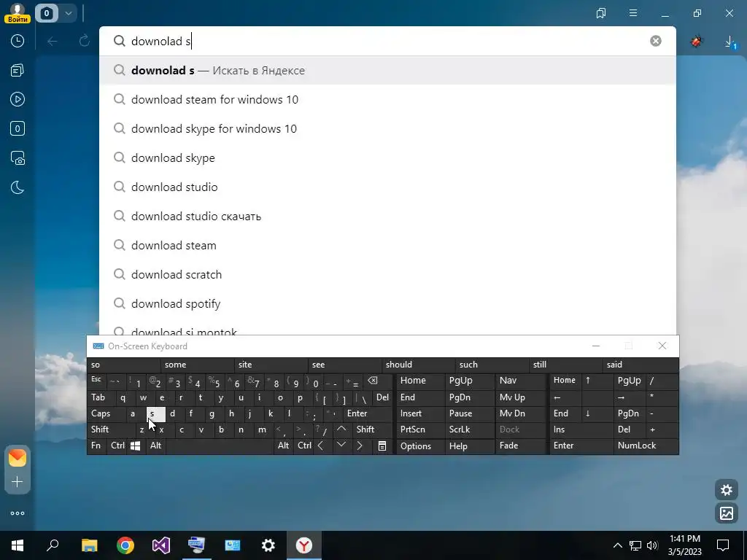Select suggestion 'download spotify'
Image resolution: width=747 pixels, height=560 pixels.
click(387, 303)
